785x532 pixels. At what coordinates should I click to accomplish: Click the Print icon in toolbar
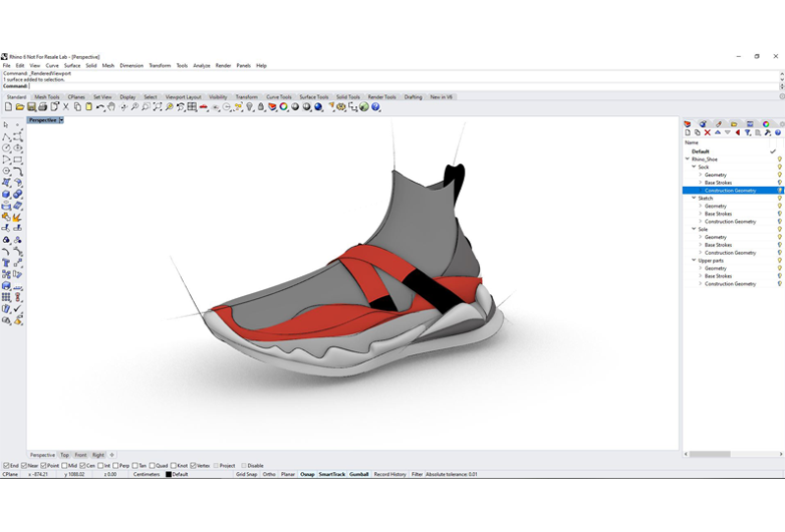(42, 107)
